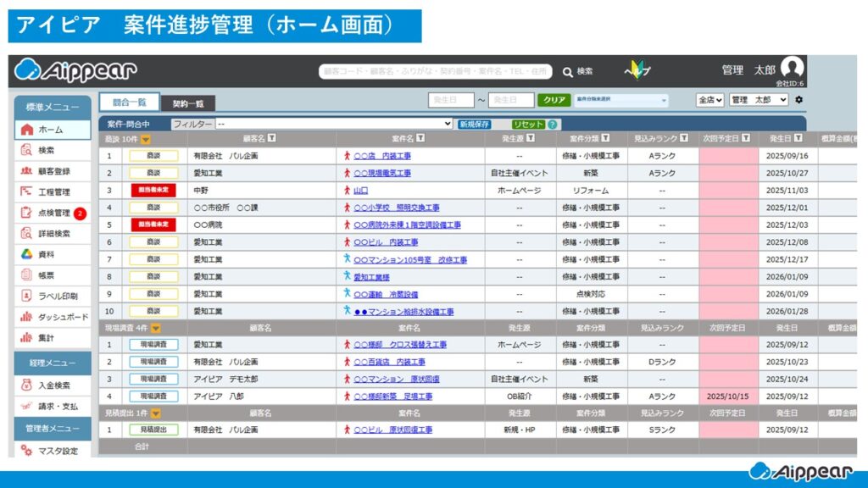Switch to the 契約一覧 tab
This screenshot has height=488, width=868.
click(x=187, y=103)
